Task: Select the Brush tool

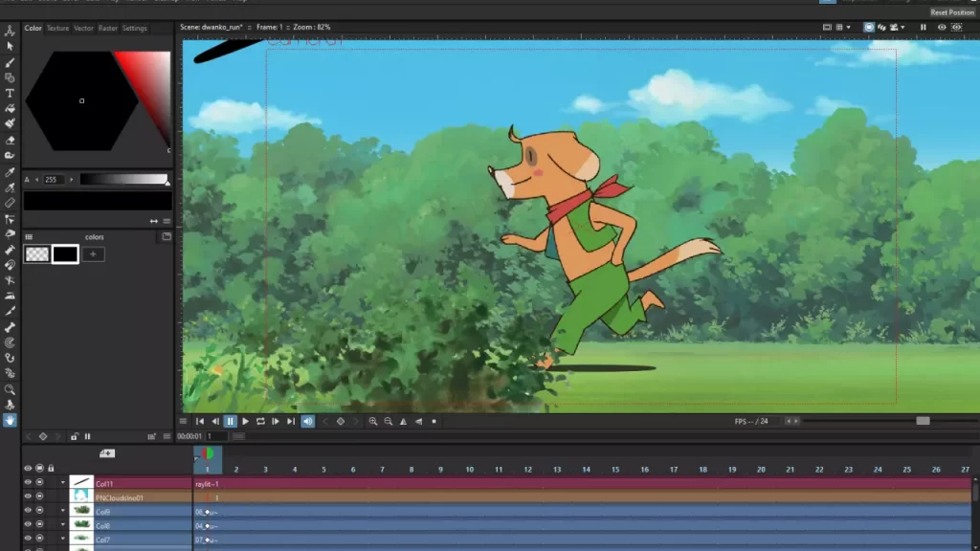Action: point(10,62)
